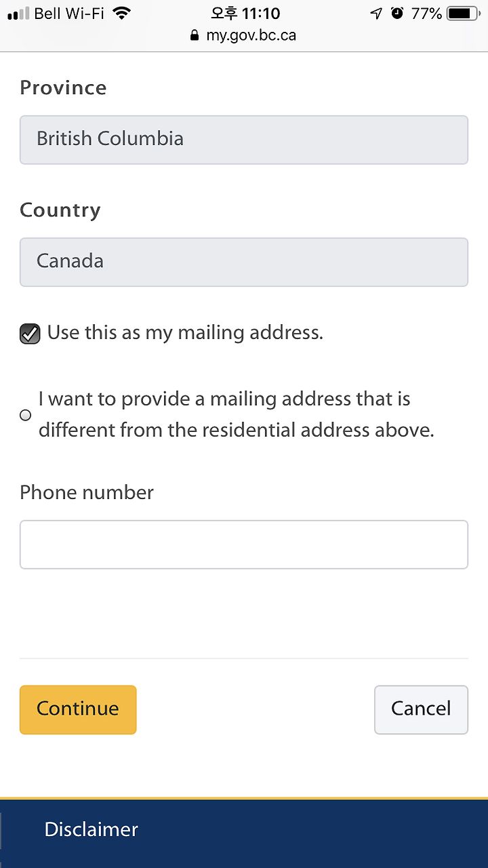The width and height of the screenshot is (488, 868).
Task: Tap the time display at top
Action: pos(245,14)
